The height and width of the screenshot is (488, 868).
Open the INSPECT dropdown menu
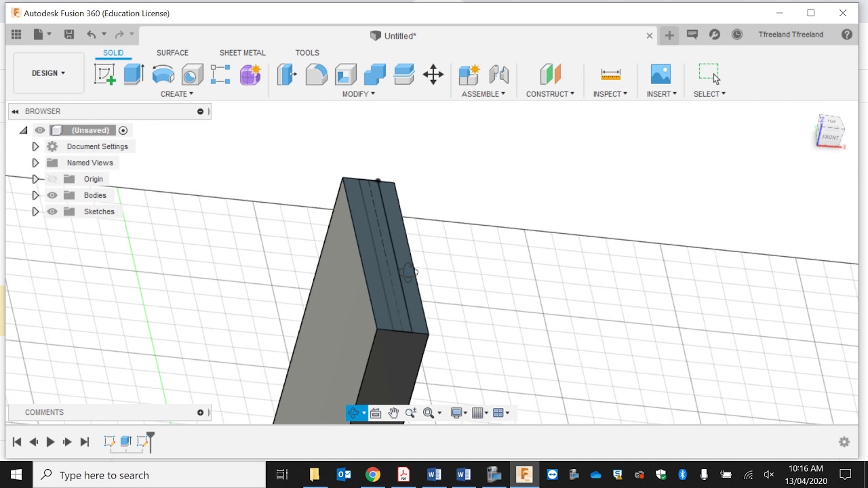coord(610,94)
